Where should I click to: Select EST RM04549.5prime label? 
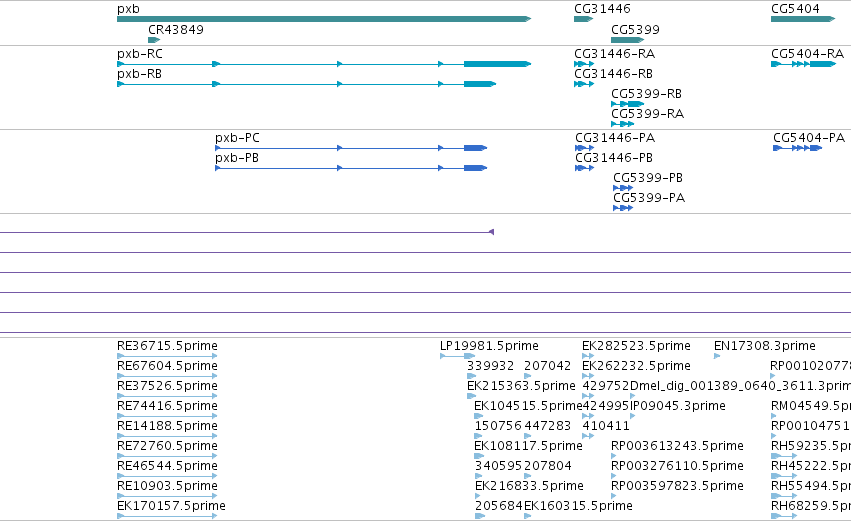click(x=811, y=406)
